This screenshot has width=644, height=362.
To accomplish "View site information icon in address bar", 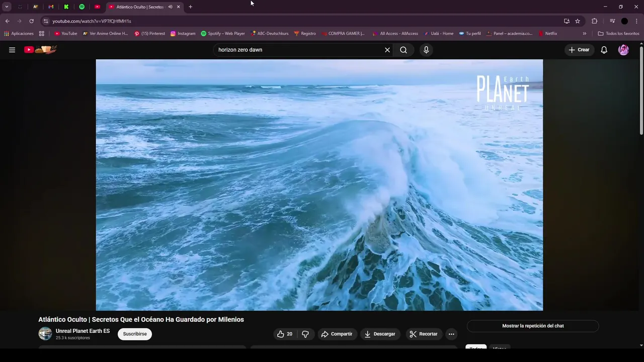I will click(x=46, y=21).
